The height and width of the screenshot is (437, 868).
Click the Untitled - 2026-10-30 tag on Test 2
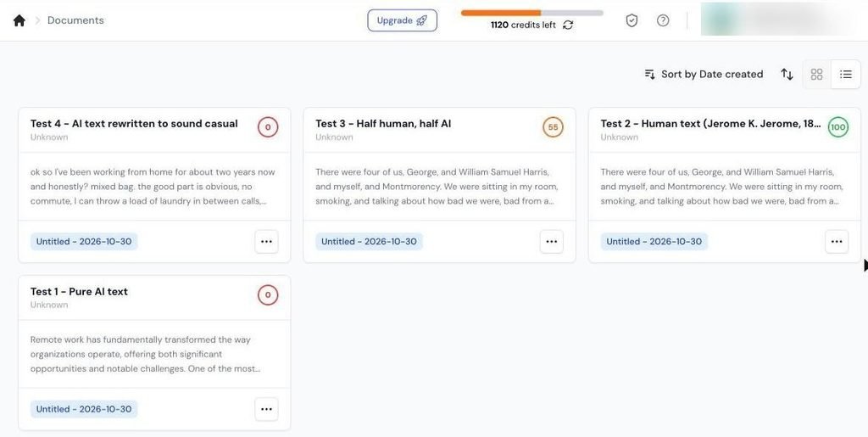pos(654,242)
